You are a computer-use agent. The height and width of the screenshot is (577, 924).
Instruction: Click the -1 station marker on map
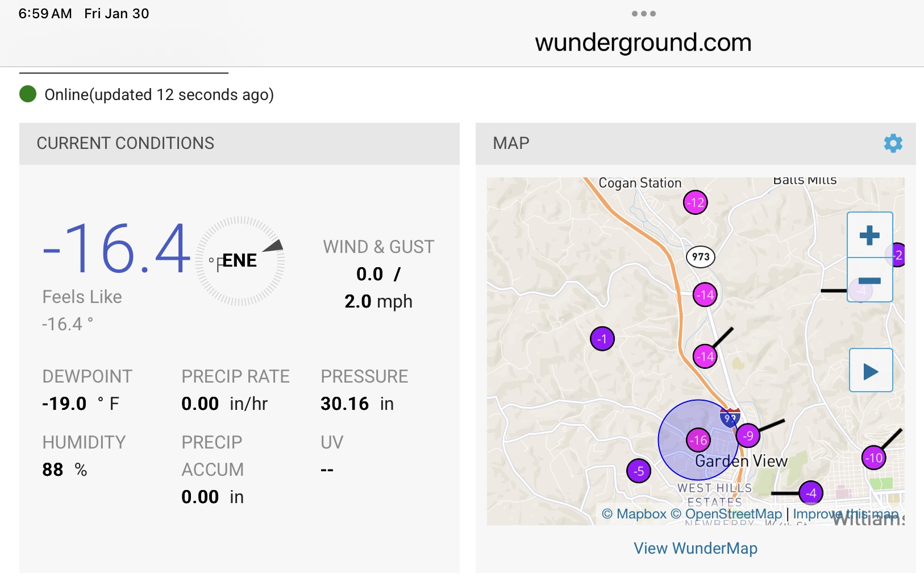602,339
